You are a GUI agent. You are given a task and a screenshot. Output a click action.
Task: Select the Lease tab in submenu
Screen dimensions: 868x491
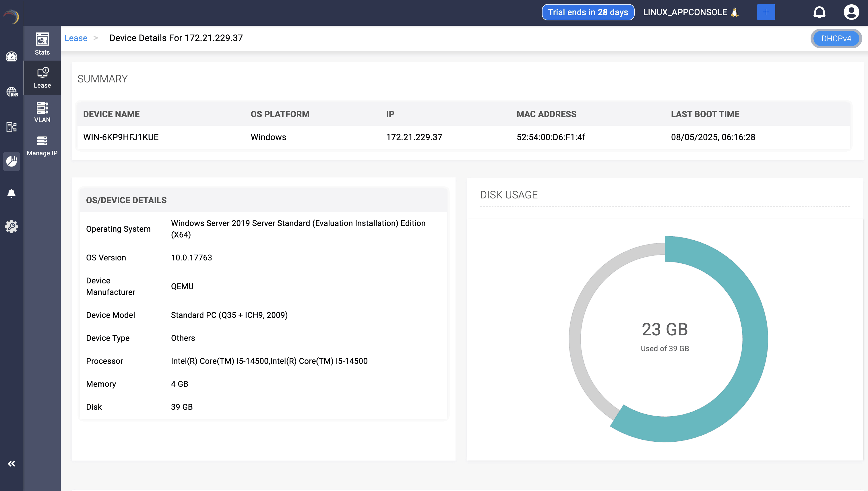42,78
